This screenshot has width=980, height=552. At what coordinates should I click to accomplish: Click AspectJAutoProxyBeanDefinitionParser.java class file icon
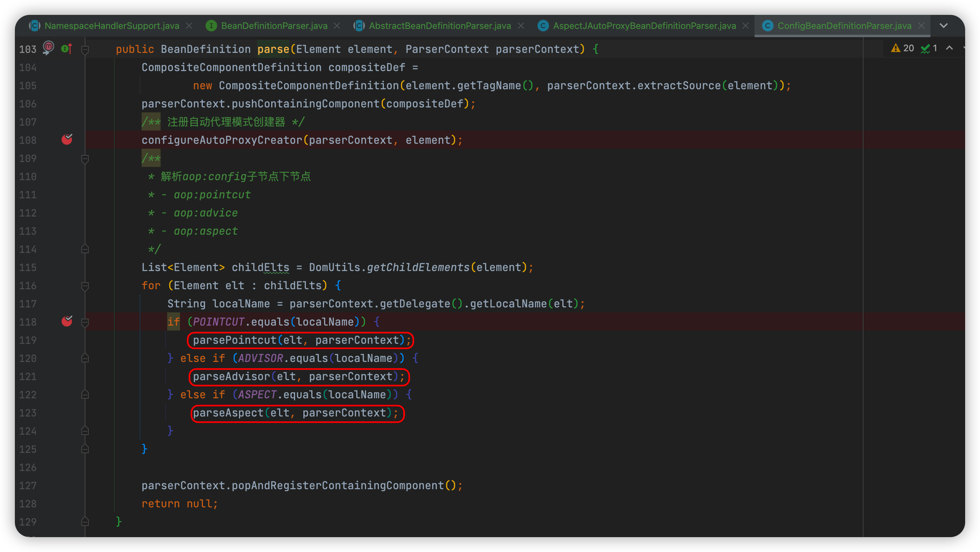point(543,26)
